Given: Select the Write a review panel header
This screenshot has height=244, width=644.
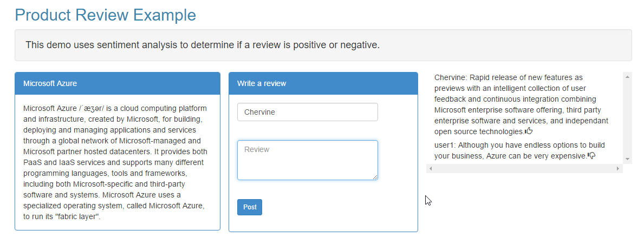Looking at the screenshot, I should 323,84.
